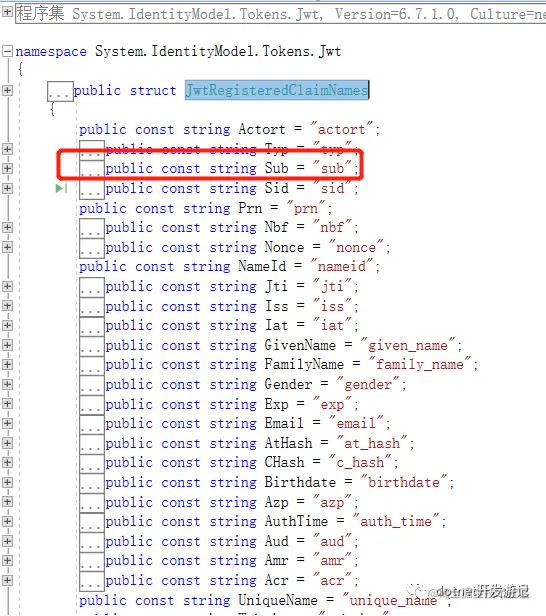The width and height of the screenshot is (546, 616).
Task: Click the "auth_time" string literal
Action: (396, 522)
